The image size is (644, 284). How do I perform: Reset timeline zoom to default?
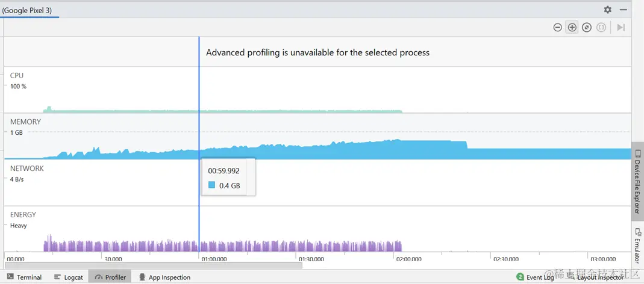tap(587, 28)
